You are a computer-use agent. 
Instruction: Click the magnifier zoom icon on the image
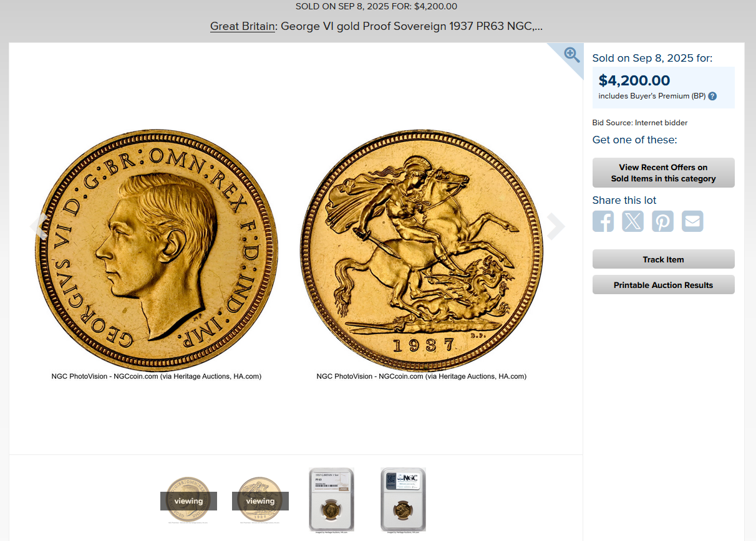click(x=572, y=54)
